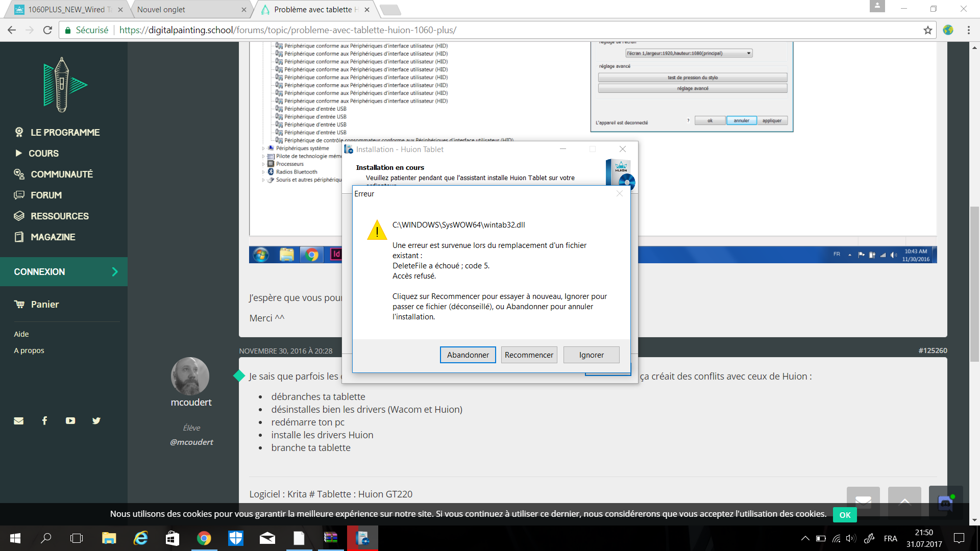Open the FORUM menu item

click(x=46, y=195)
